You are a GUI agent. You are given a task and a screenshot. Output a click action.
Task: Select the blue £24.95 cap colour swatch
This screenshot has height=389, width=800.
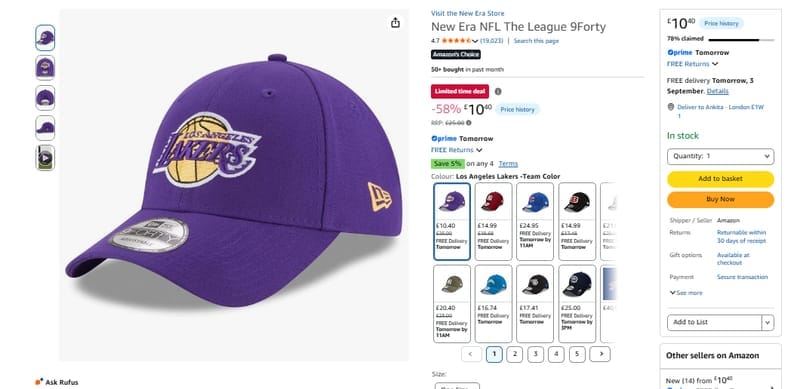tap(535, 222)
